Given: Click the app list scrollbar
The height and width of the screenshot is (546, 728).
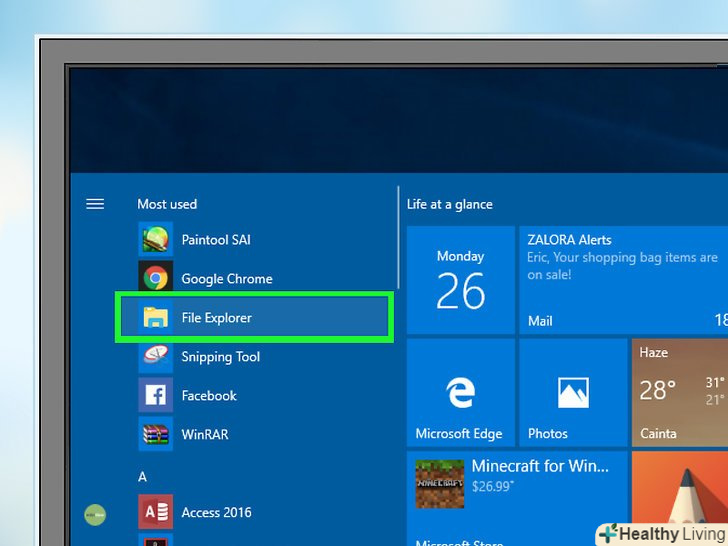Looking at the screenshot, I should coord(398,237).
